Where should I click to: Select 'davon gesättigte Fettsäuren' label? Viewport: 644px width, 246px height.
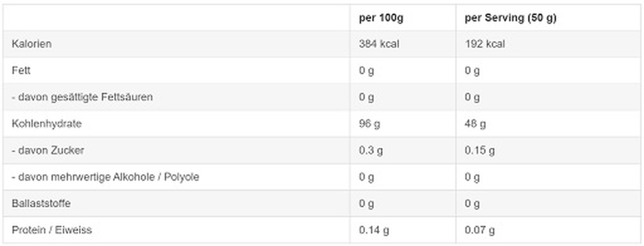coord(82,97)
